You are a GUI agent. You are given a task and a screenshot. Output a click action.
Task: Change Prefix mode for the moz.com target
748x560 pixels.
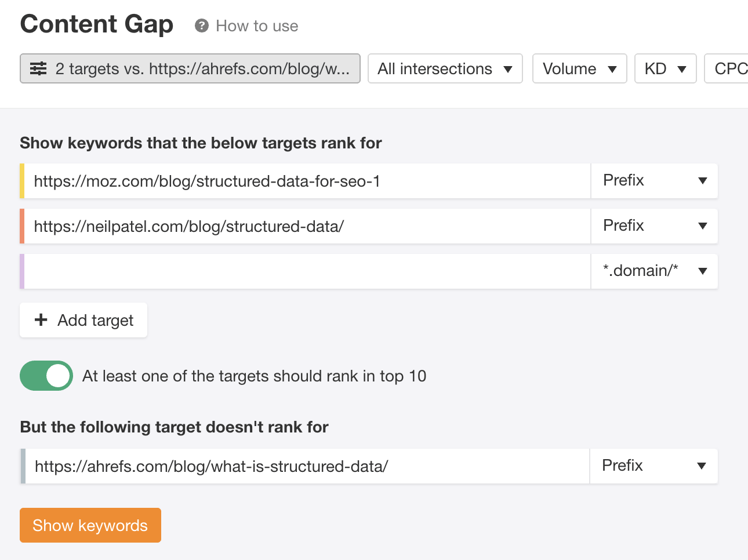pos(654,181)
